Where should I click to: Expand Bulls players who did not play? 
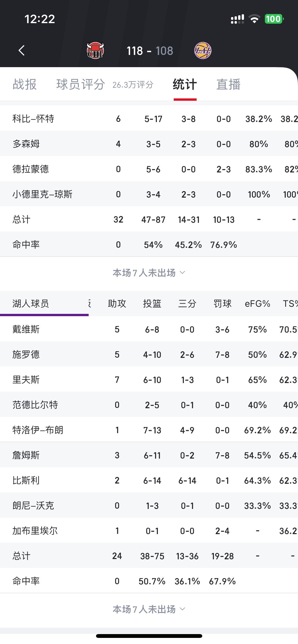tap(149, 273)
